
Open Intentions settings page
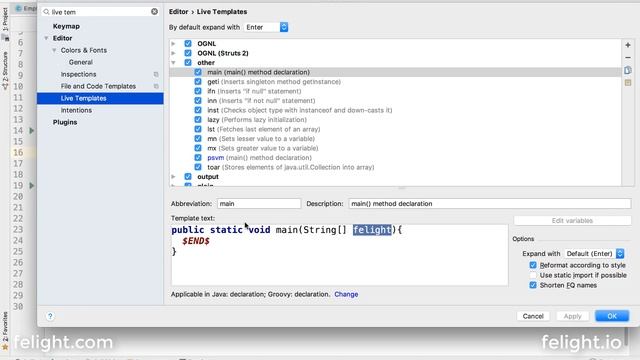76,110
